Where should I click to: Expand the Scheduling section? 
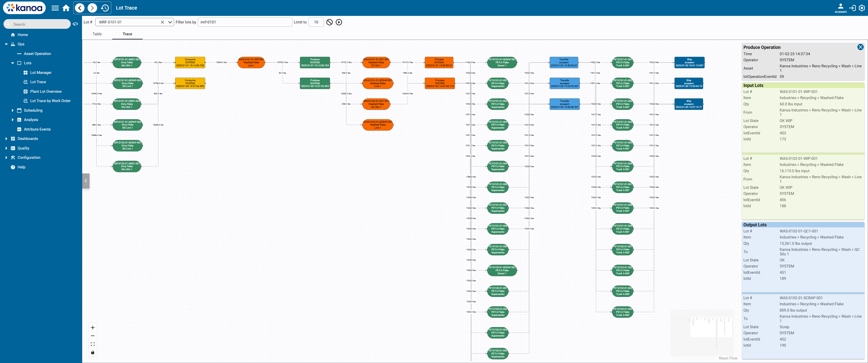pyautogui.click(x=12, y=110)
